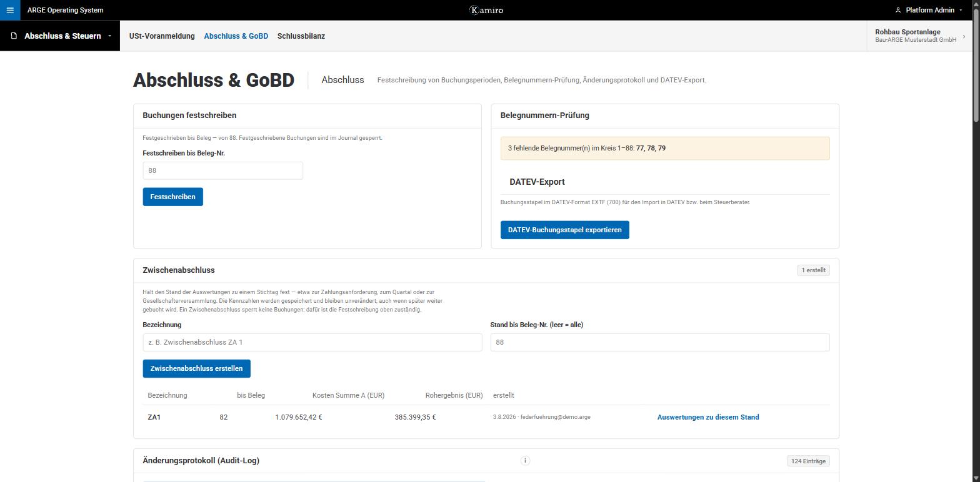Click the '1 erstellt' badge
Image resolution: width=980 pixels, height=482 pixels.
point(813,270)
